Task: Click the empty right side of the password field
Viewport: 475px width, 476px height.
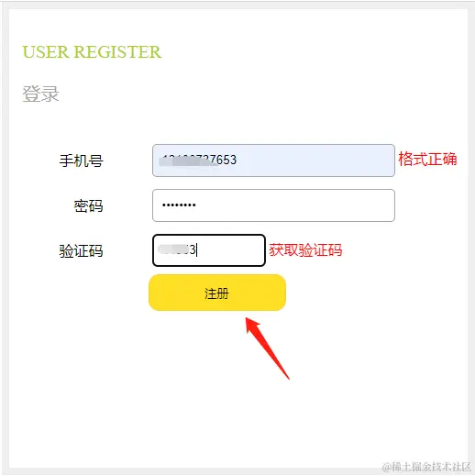Action: (295, 205)
